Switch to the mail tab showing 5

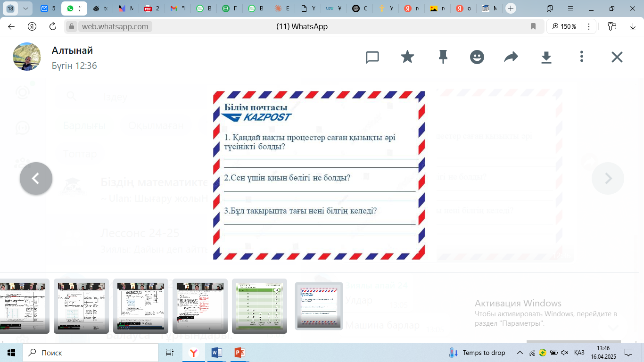click(49, 8)
